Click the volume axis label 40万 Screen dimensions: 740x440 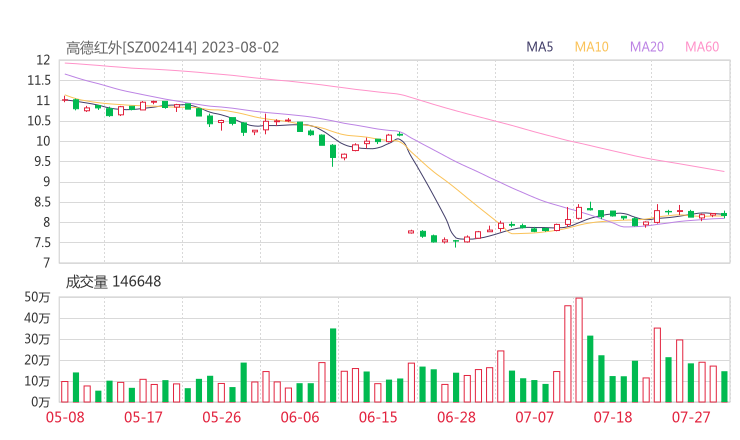click(x=37, y=318)
